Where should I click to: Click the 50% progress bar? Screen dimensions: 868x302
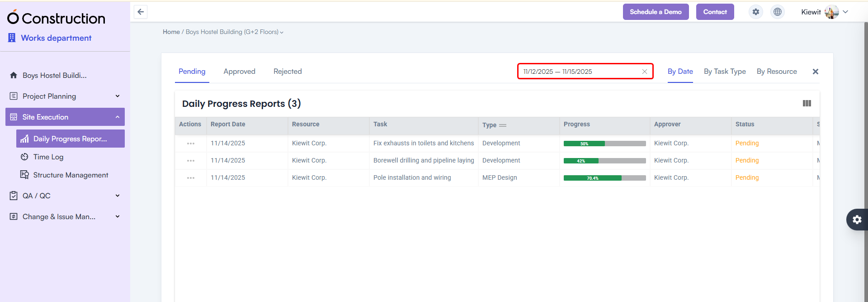(605, 144)
